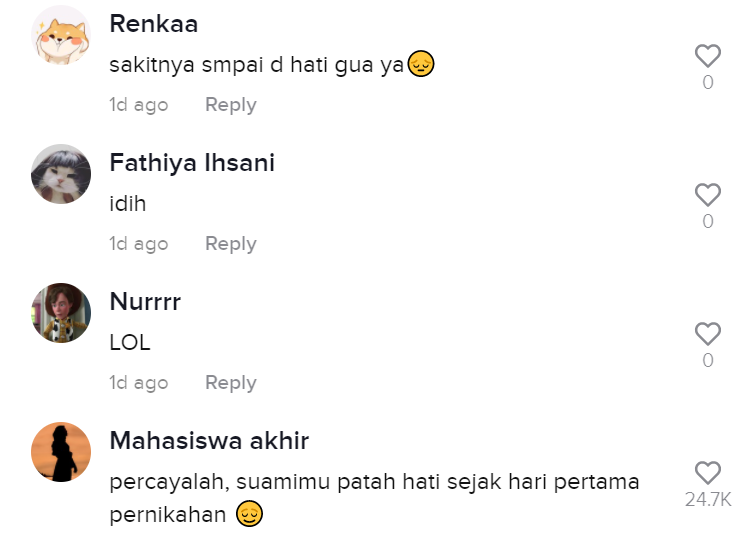Open Mahasiswa akhir's silhouette avatar
Viewport: 756px width, 535px height.
pos(62,452)
